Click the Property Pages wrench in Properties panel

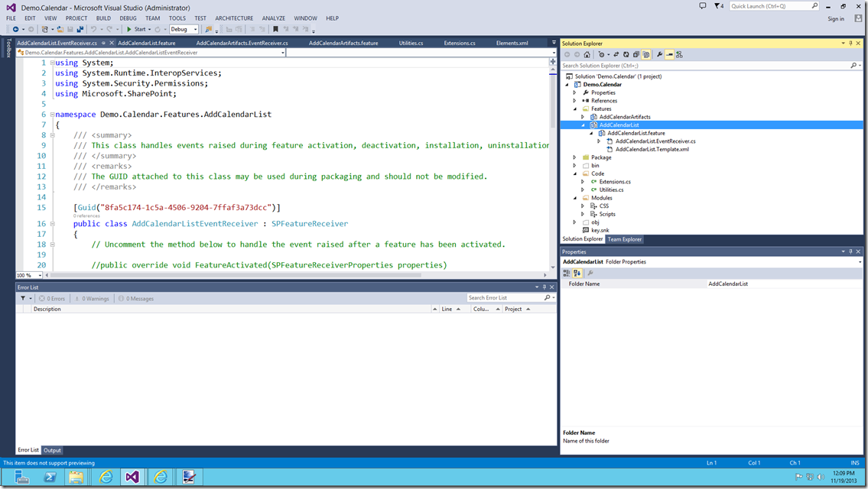point(590,273)
